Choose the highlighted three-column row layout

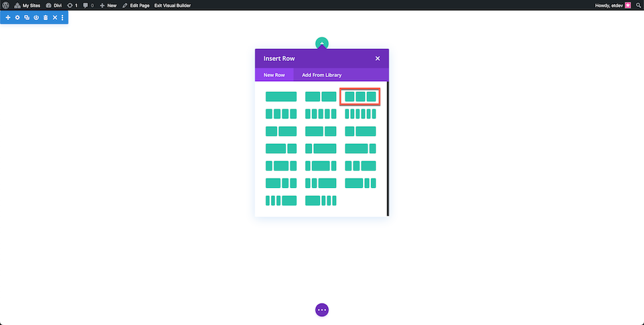coord(360,97)
